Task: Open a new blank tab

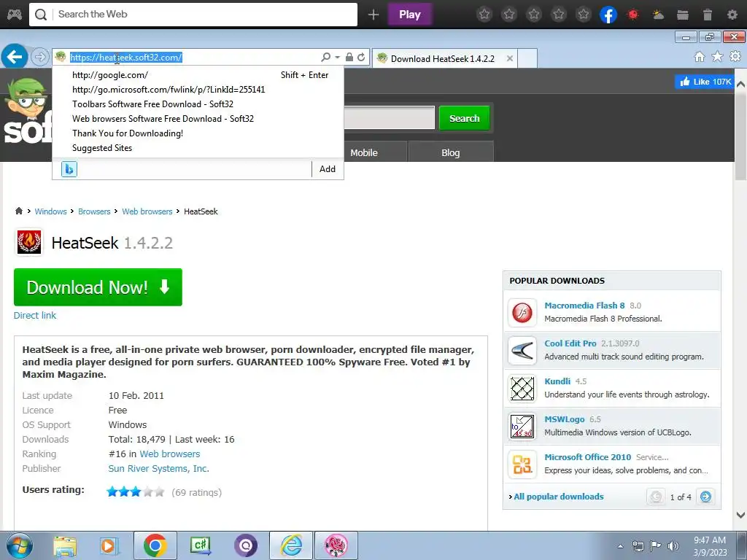Action: coord(527,58)
